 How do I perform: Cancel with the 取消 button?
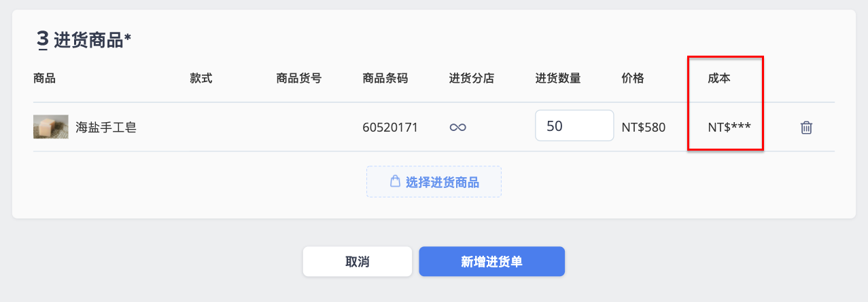coord(358,261)
